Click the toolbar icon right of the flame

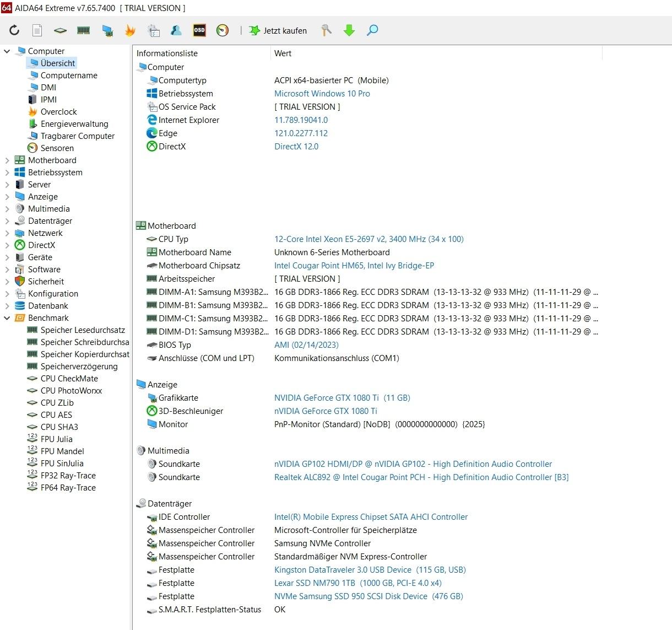click(153, 30)
